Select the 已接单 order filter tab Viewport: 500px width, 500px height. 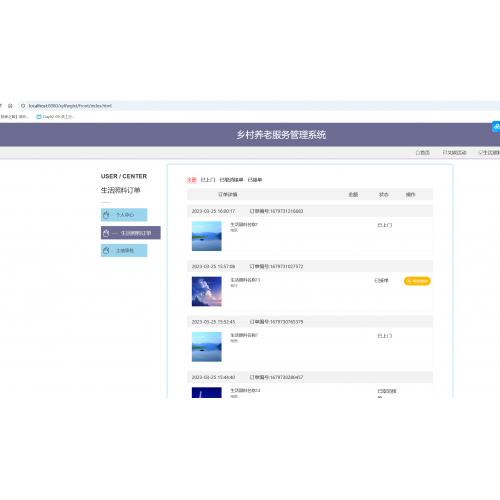255,180
